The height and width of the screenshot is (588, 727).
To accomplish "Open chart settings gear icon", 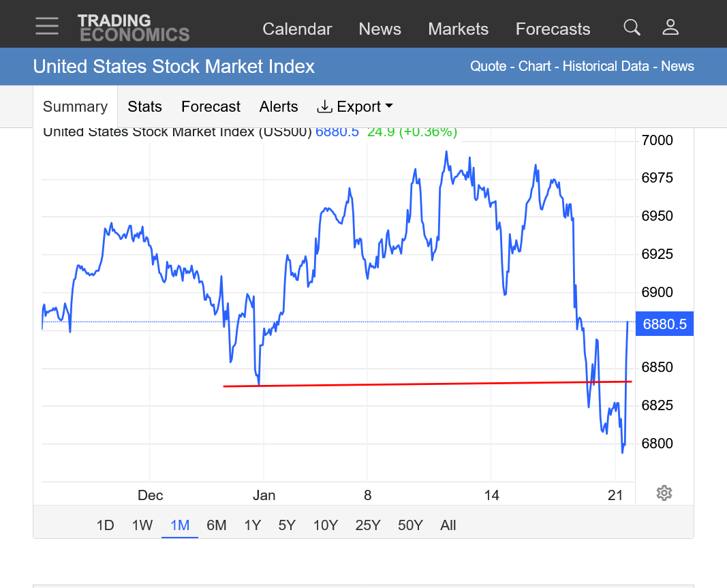I will click(664, 493).
